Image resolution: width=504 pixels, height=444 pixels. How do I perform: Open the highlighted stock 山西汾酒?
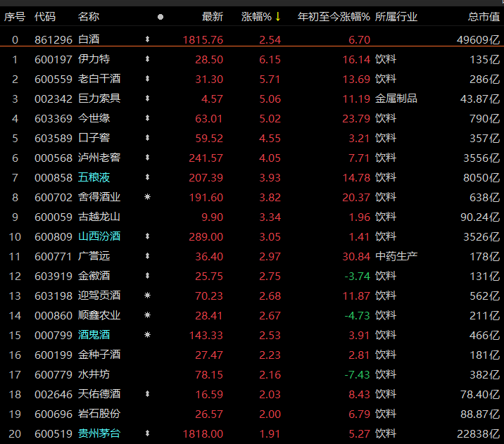click(99, 236)
